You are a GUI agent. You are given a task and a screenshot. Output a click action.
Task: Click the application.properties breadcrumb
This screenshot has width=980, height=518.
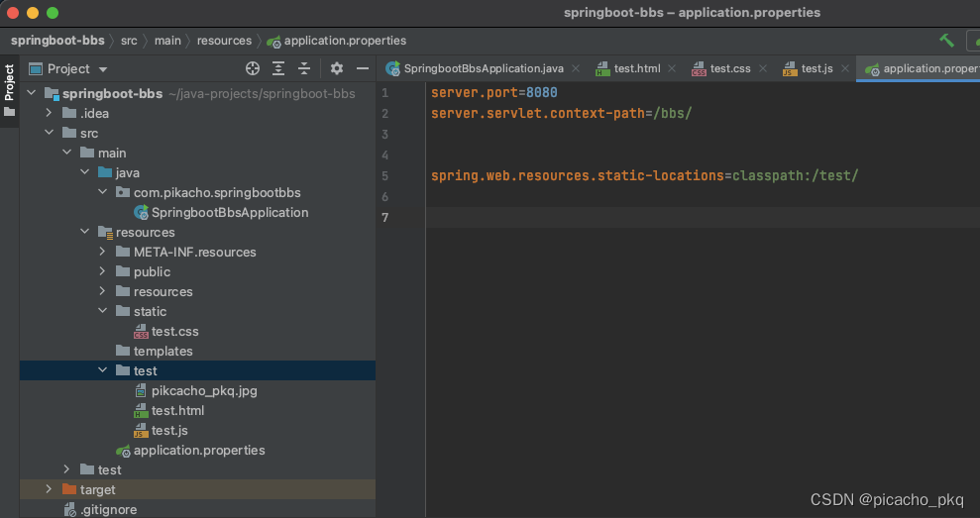[x=345, y=41]
